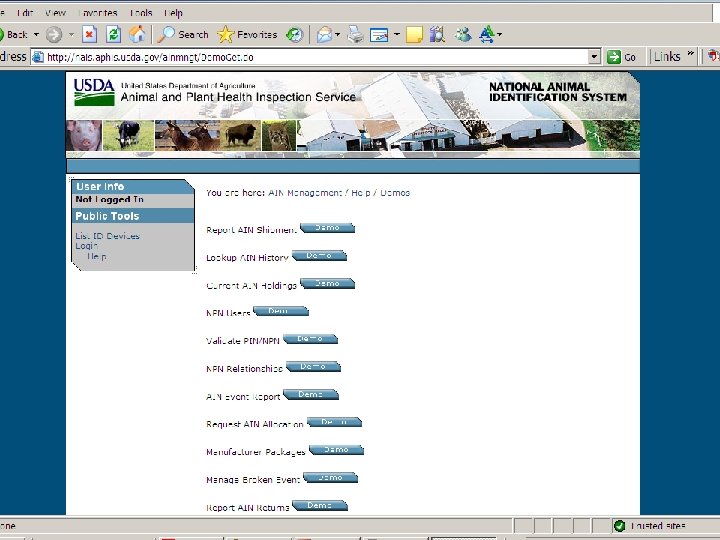This screenshot has height=540, width=720.
Task: Click the Mail envelope icon
Action: coord(324,34)
